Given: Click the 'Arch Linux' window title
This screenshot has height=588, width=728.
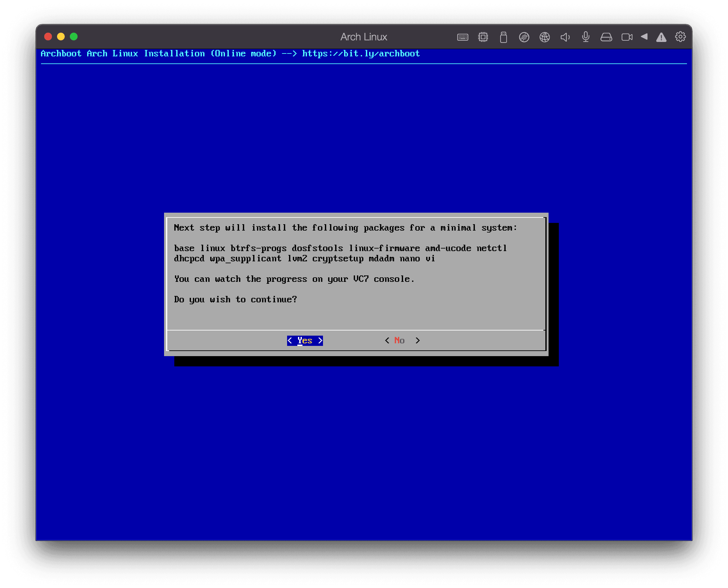Looking at the screenshot, I should [x=364, y=37].
